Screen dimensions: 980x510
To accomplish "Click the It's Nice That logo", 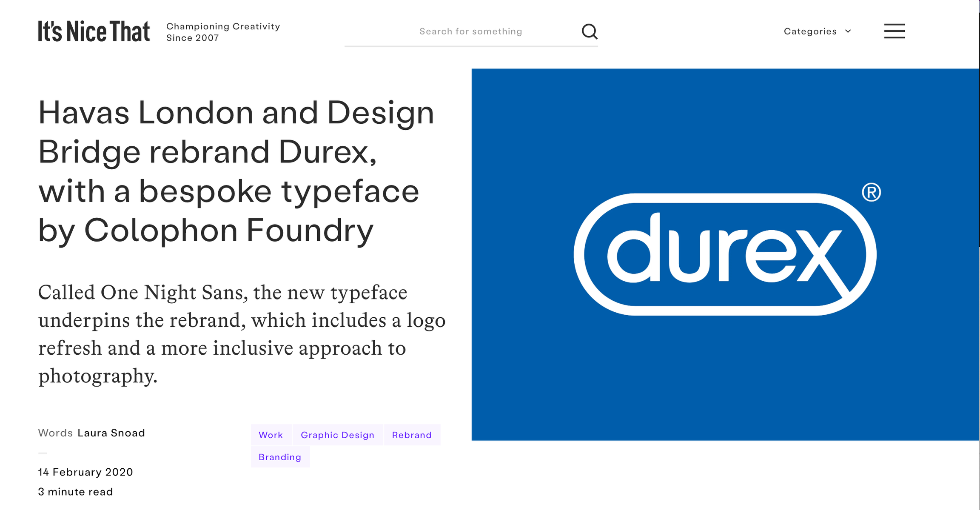I will point(94,31).
